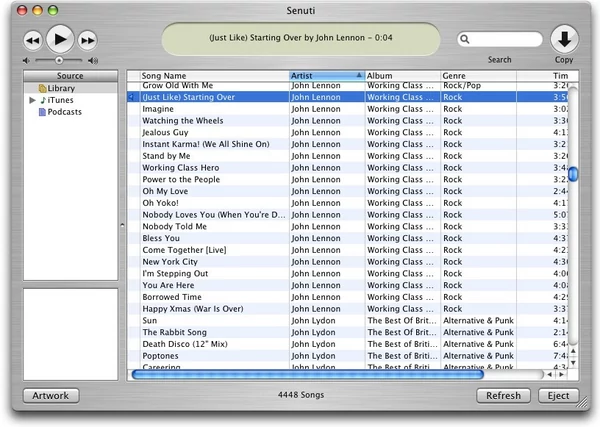600x427 pixels.
Task: Select the song Working Class Hero
Action: (347, 168)
